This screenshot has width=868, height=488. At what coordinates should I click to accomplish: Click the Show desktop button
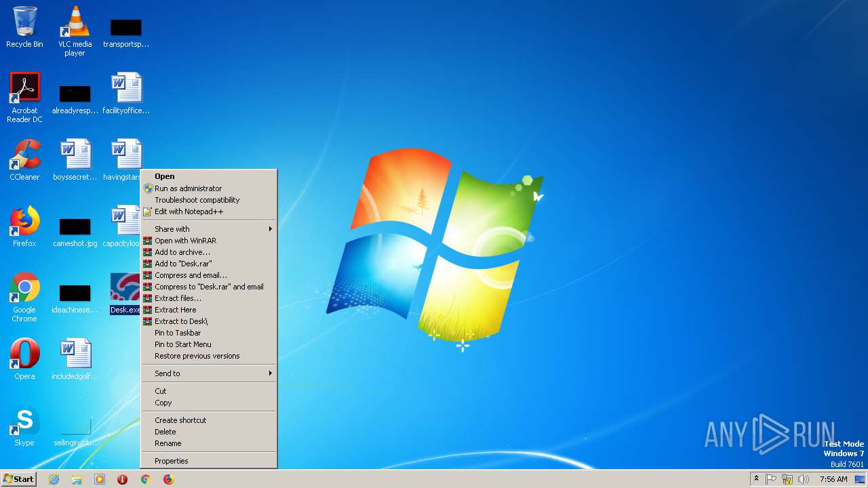click(861, 479)
